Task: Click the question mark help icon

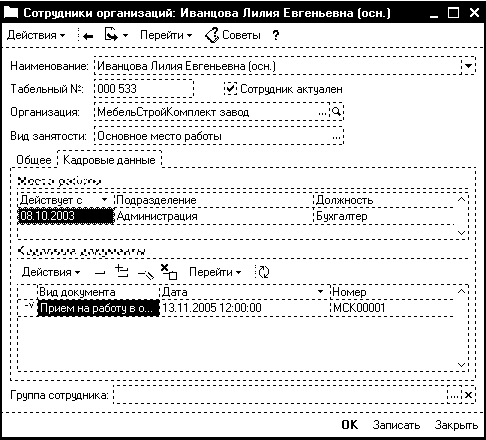Action: [275, 35]
